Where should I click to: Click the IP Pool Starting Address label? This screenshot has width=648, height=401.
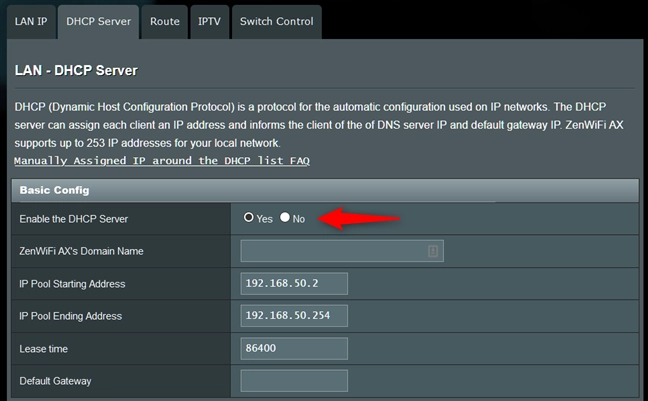pos(72,284)
